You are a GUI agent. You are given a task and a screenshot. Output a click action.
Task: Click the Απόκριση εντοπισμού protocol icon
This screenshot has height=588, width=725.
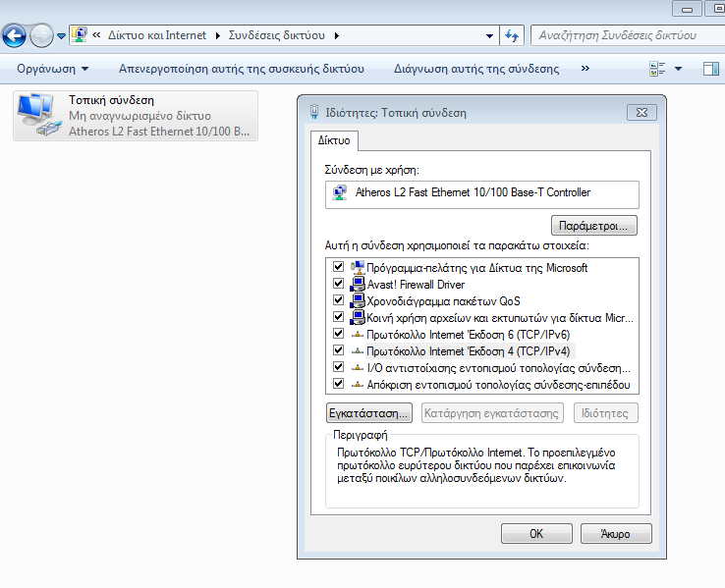coord(358,385)
